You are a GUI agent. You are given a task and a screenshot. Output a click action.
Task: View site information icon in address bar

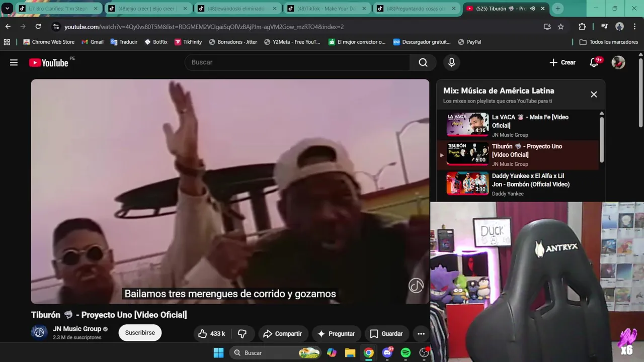click(x=55, y=27)
